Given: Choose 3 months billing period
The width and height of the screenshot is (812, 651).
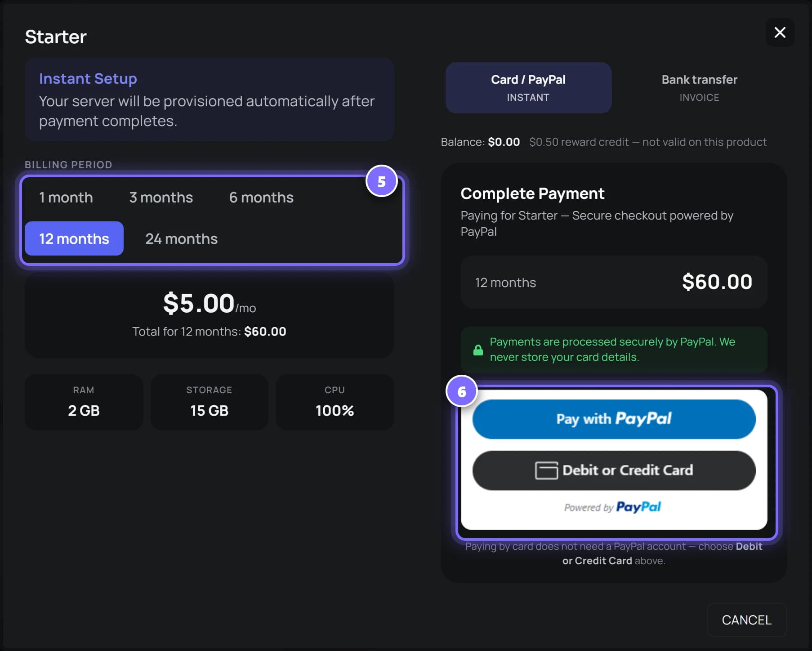Looking at the screenshot, I should 161,198.
